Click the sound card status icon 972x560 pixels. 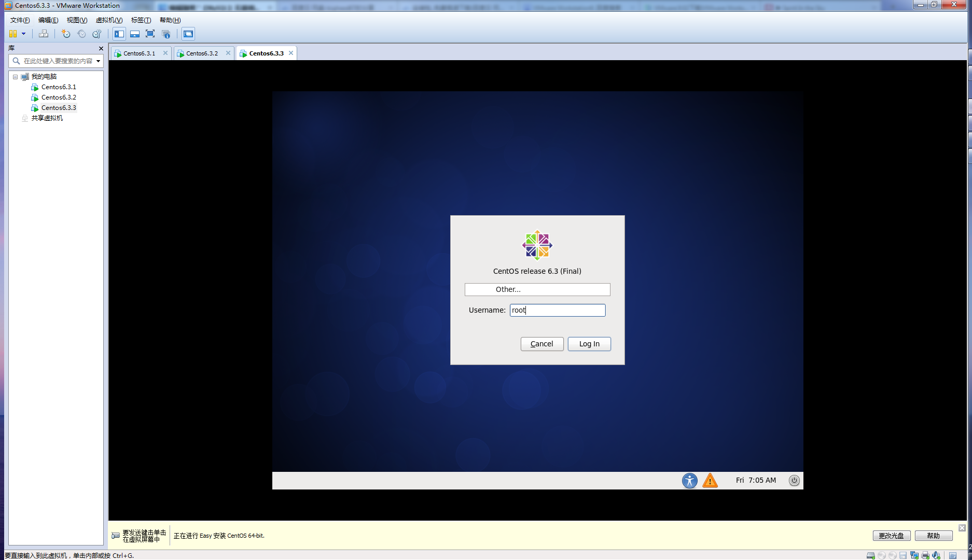(936, 555)
